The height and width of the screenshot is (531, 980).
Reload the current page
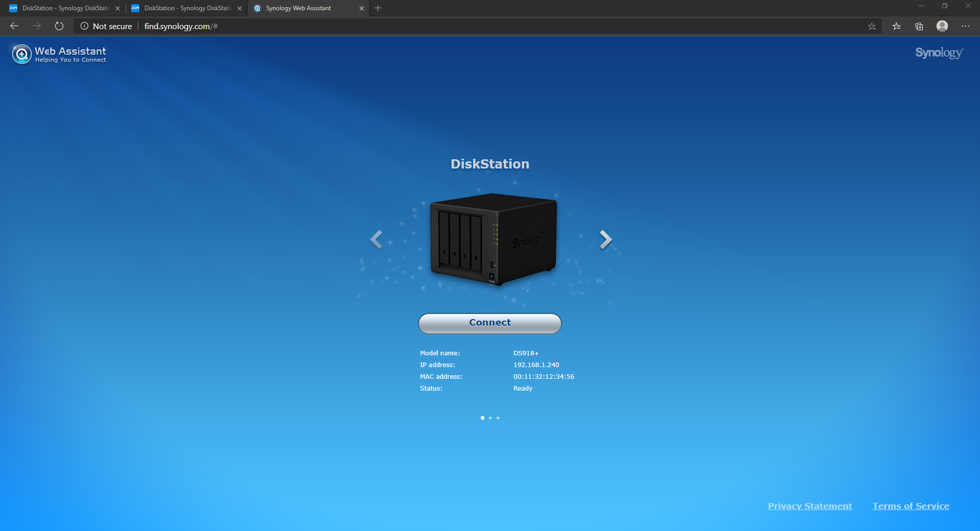point(59,26)
